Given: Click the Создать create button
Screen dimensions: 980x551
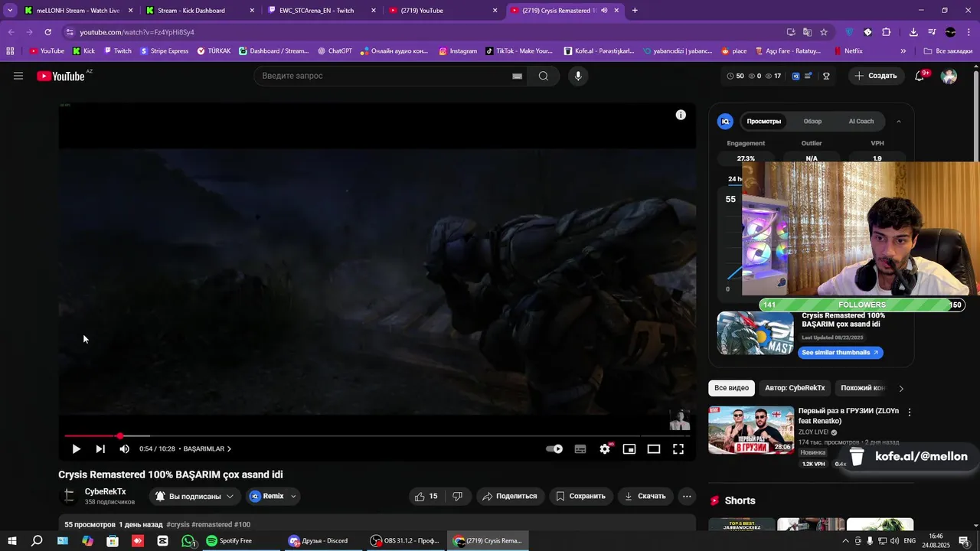Looking at the screenshot, I should tap(875, 76).
